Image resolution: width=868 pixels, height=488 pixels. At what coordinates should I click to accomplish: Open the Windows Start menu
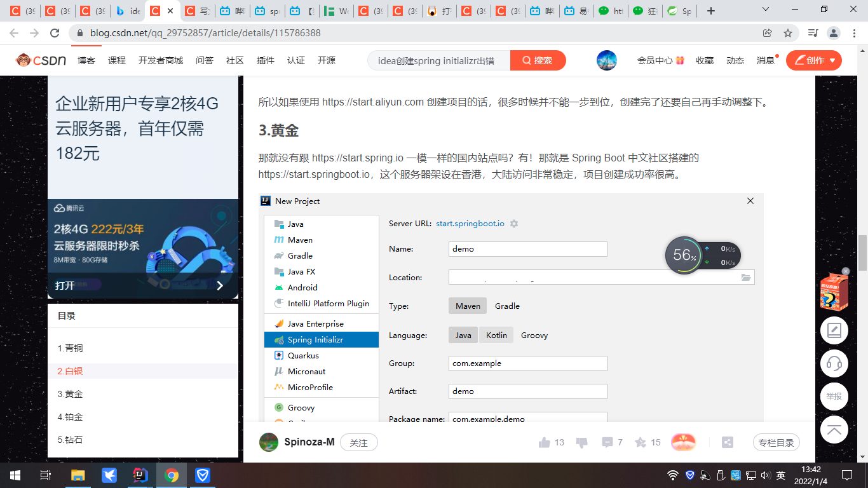[15, 475]
